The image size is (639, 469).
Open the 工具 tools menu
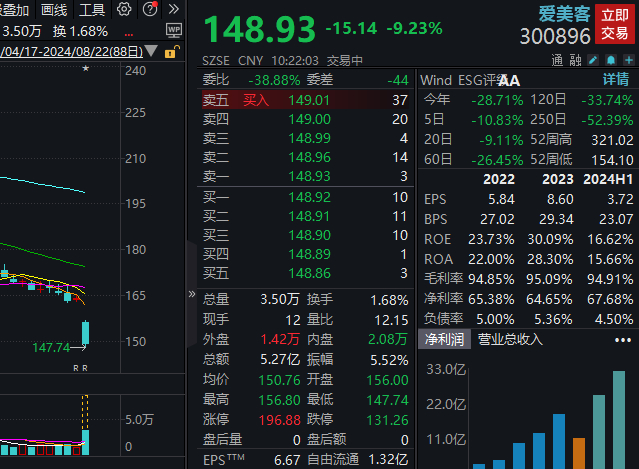coord(92,9)
